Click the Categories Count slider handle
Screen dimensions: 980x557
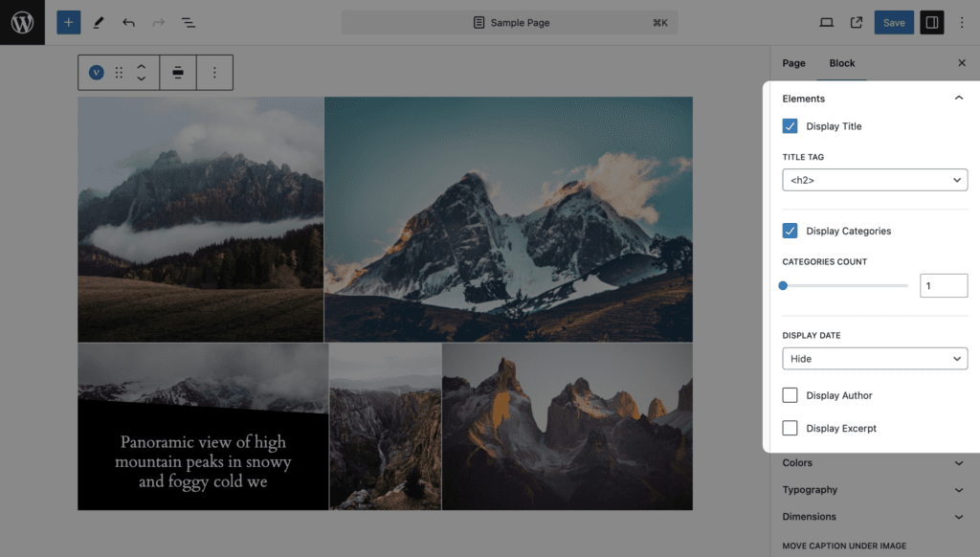pos(783,286)
